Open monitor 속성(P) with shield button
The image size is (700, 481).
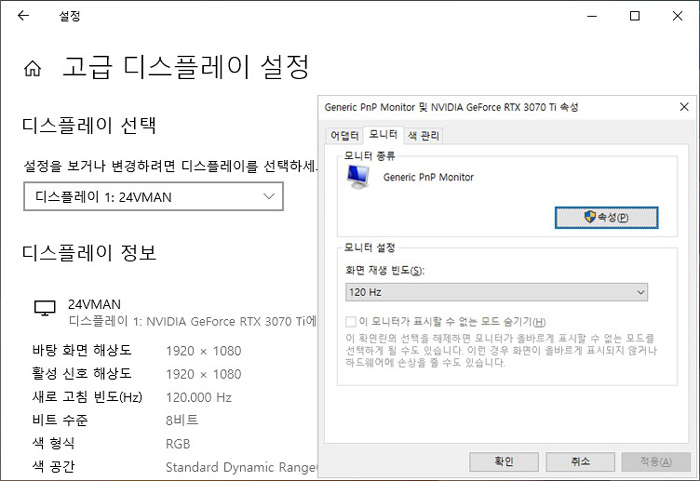[606, 217]
